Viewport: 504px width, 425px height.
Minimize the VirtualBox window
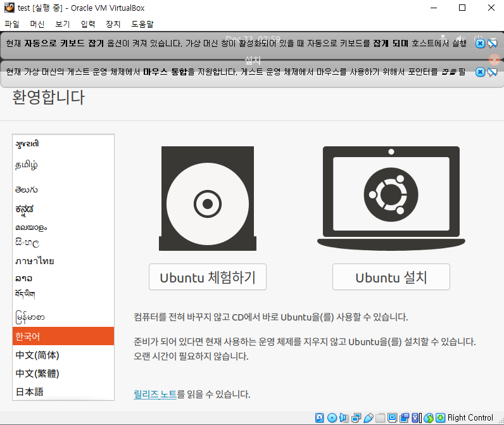tap(434, 8)
